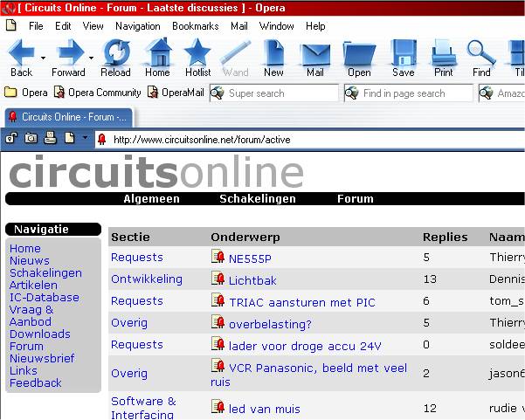Expand the Back button history dropdown arrow
The height and width of the screenshot is (420, 525).
point(44,57)
